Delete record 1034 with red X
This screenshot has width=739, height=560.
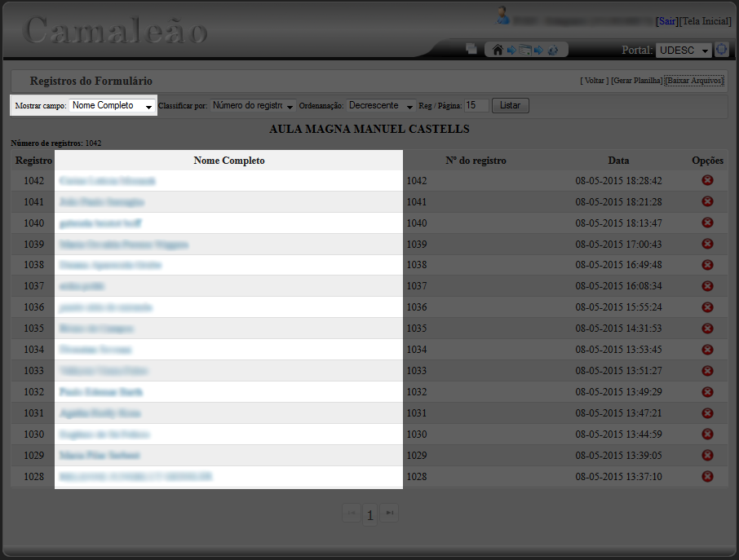(707, 350)
